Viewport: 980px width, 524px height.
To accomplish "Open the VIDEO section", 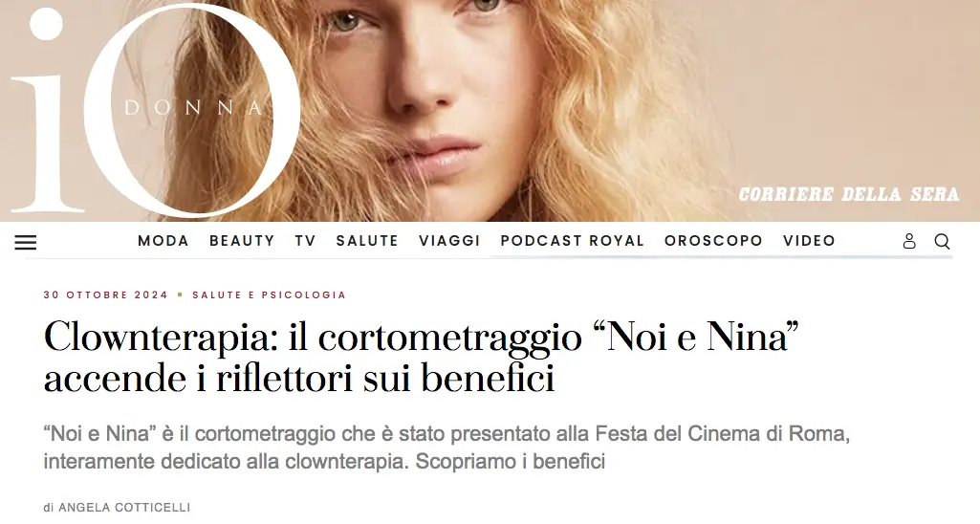I will pos(809,241).
